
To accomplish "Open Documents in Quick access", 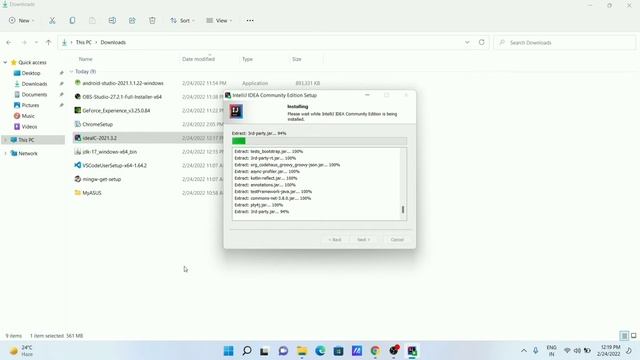I will click(x=34, y=94).
